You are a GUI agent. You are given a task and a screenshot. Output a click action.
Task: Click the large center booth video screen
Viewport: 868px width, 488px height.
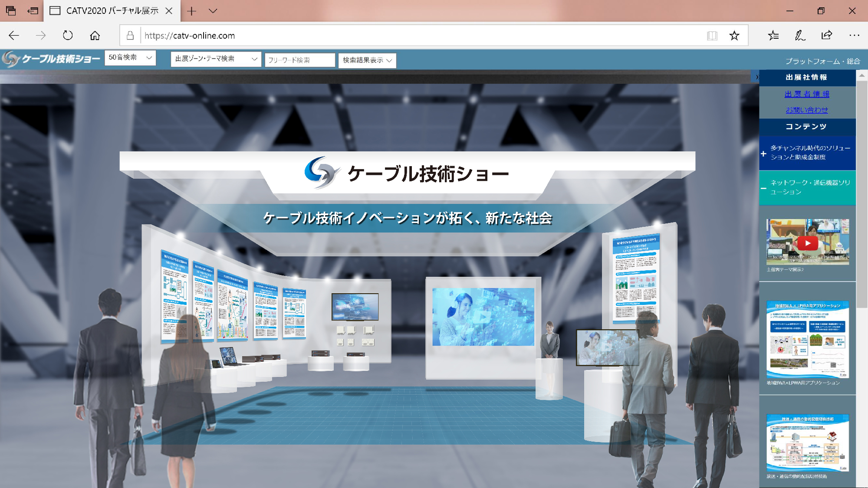[483, 317]
